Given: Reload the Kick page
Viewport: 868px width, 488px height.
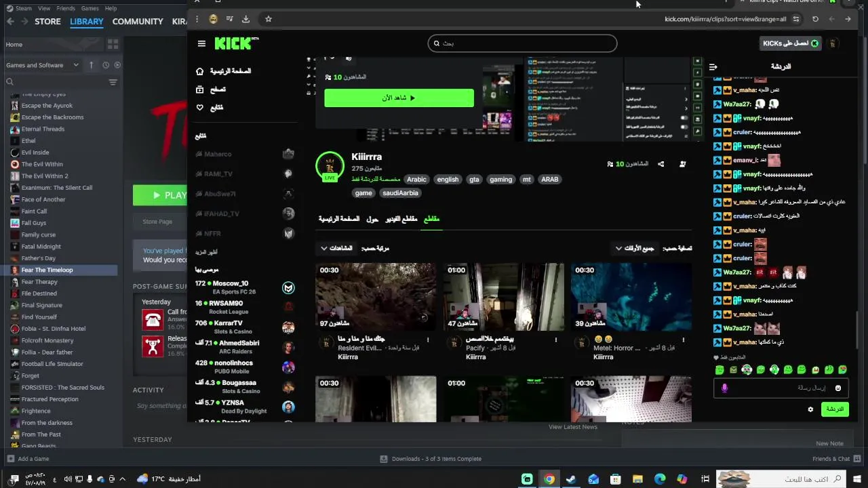Looking at the screenshot, I should [x=815, y=19].
